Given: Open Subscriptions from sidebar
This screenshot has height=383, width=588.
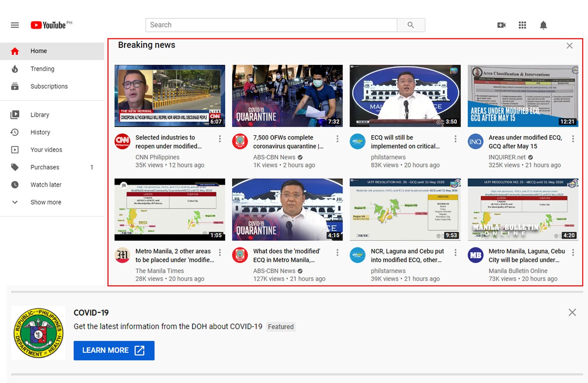Looking at the screenshot, I should (49, 87).
